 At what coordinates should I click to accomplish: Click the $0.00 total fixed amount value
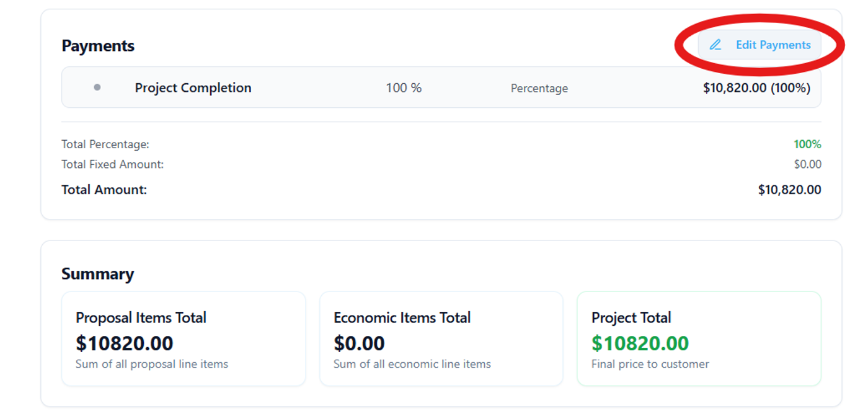(x=807, y=164)
